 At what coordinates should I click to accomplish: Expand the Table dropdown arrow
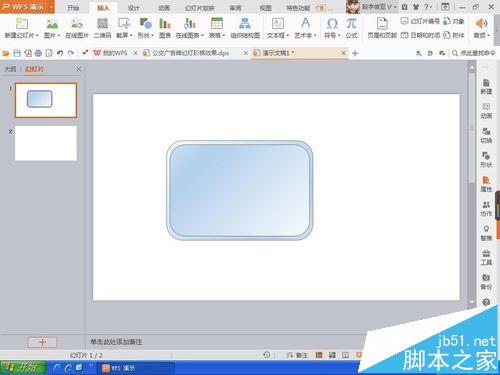point(224,35)
